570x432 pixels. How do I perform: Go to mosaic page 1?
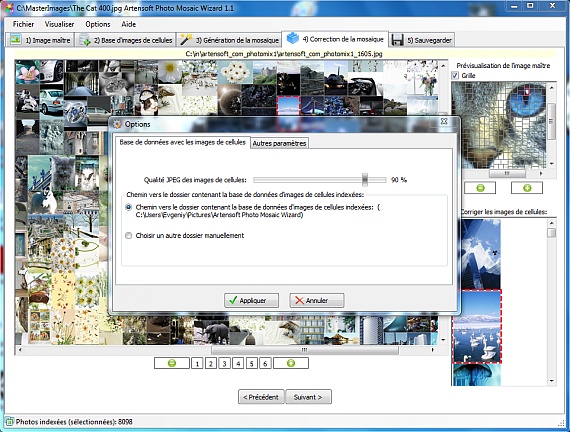(x=197, y=363)
